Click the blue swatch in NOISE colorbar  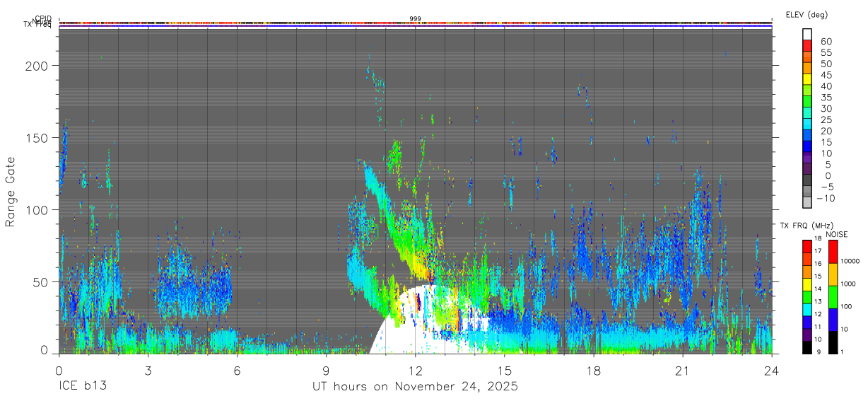coord(833,320)
